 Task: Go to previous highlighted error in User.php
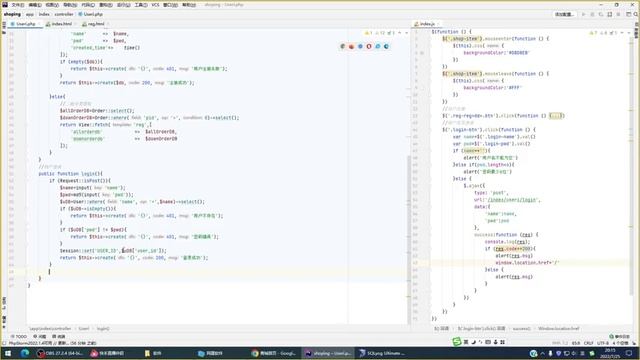click(400, 33)
